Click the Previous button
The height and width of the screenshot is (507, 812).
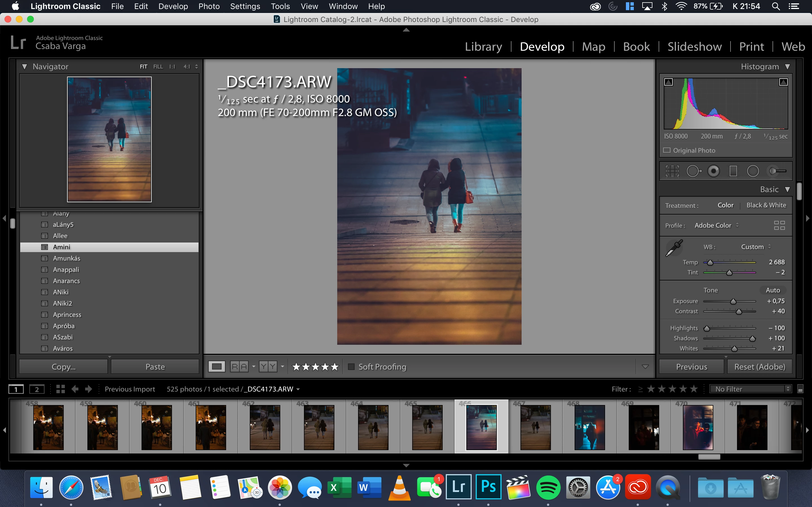coord(691,366)
